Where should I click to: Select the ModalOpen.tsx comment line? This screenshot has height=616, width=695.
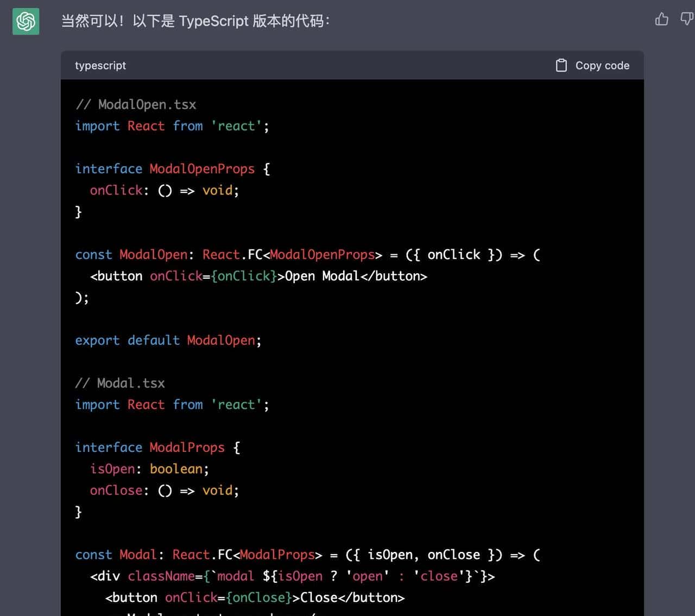(135, 104)
